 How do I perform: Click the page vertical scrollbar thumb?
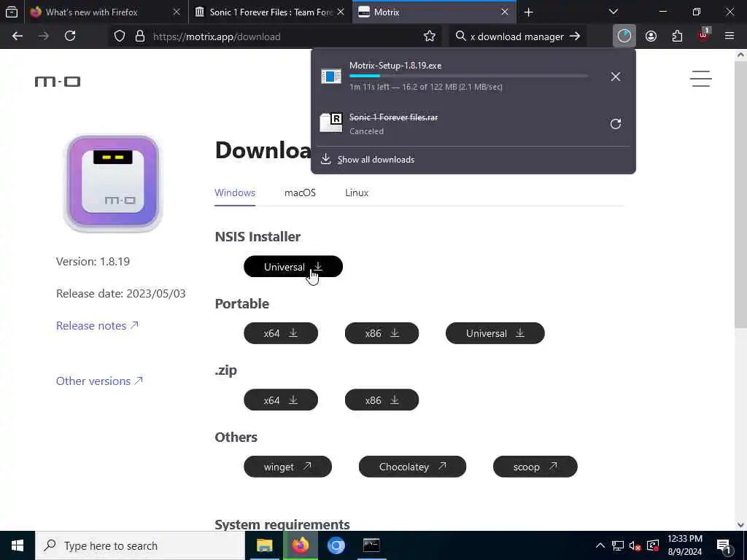pos(740,194)
